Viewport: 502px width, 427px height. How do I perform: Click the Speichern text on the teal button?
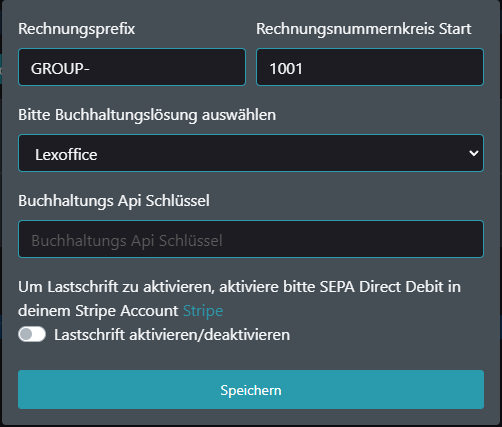coord(251,390)
